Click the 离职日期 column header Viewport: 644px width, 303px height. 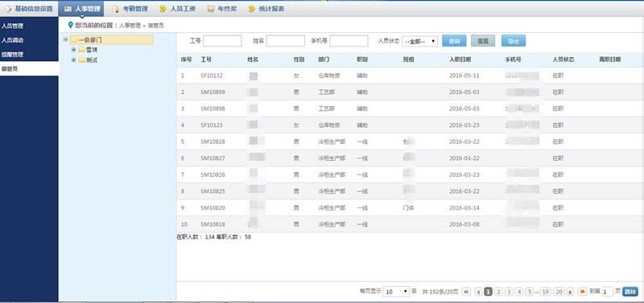point(610,59)
